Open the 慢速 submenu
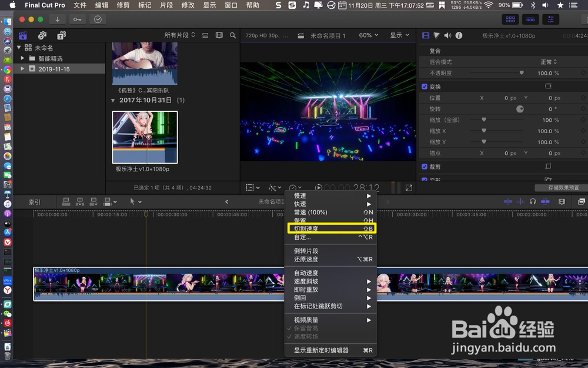Image resolution: width=588 pixels, height=368 pixels. [332, 195]
